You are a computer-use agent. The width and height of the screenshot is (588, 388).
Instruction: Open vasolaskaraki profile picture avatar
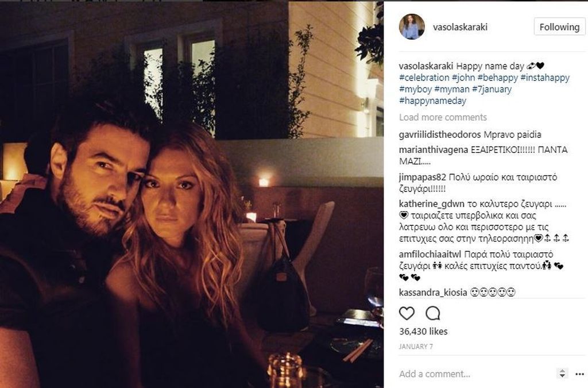[x=412, y=26]
